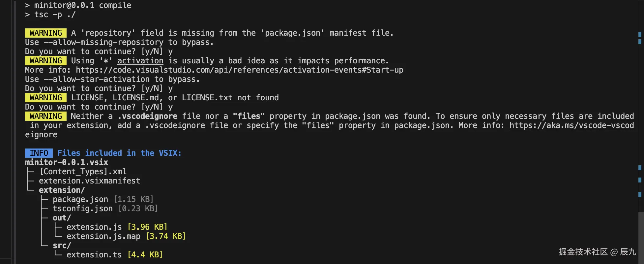This screenshot has width=644, height=264.
Task: Select the minitor-0.0.1.vsix root entry
Action: [67, 162]
